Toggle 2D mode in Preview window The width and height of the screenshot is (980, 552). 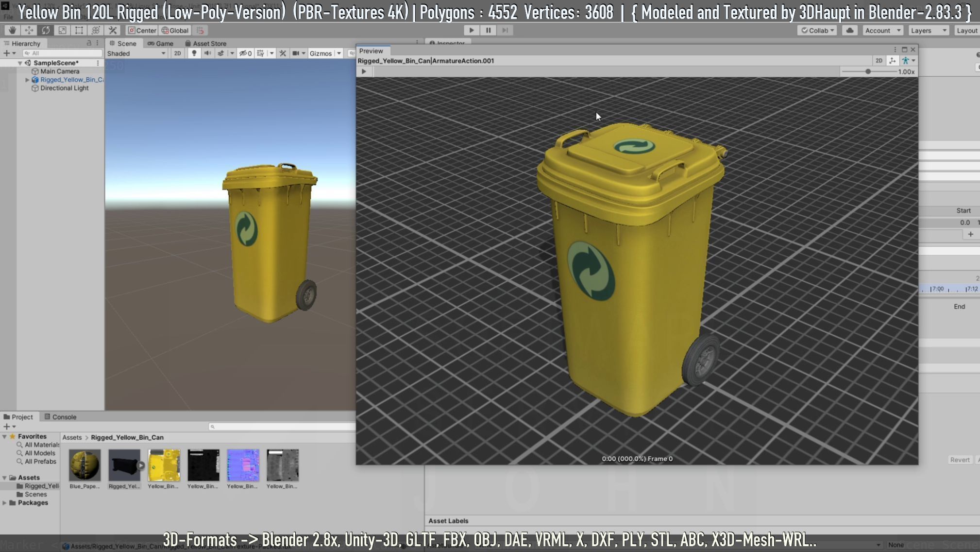879,61
